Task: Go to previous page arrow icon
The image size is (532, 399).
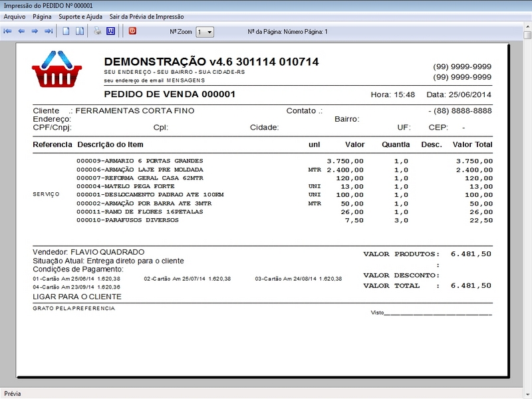Action: 23,31
